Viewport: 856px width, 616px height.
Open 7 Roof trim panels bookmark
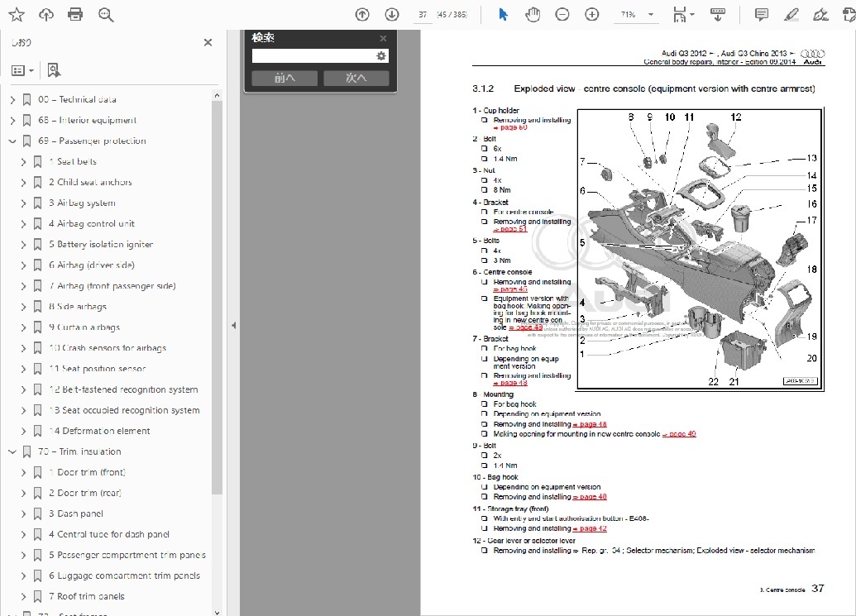click(86, 597)
